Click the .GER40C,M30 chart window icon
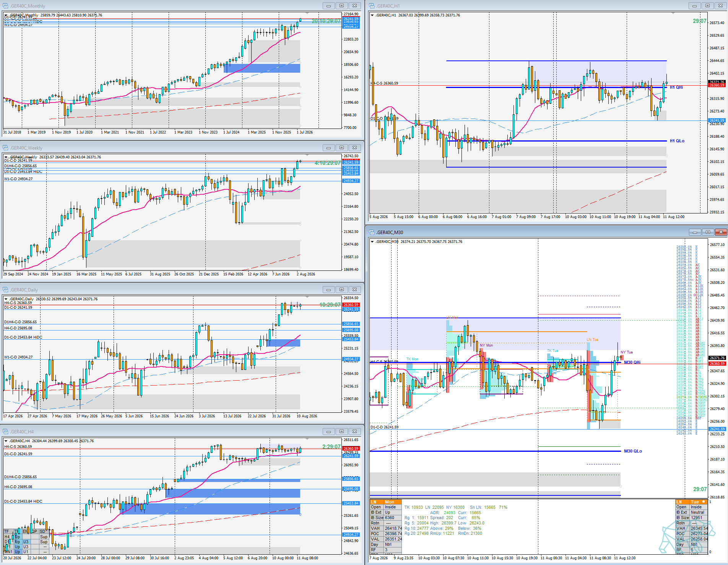The height and width of the screenshot is (565, 728). click(x=371, y=232)
